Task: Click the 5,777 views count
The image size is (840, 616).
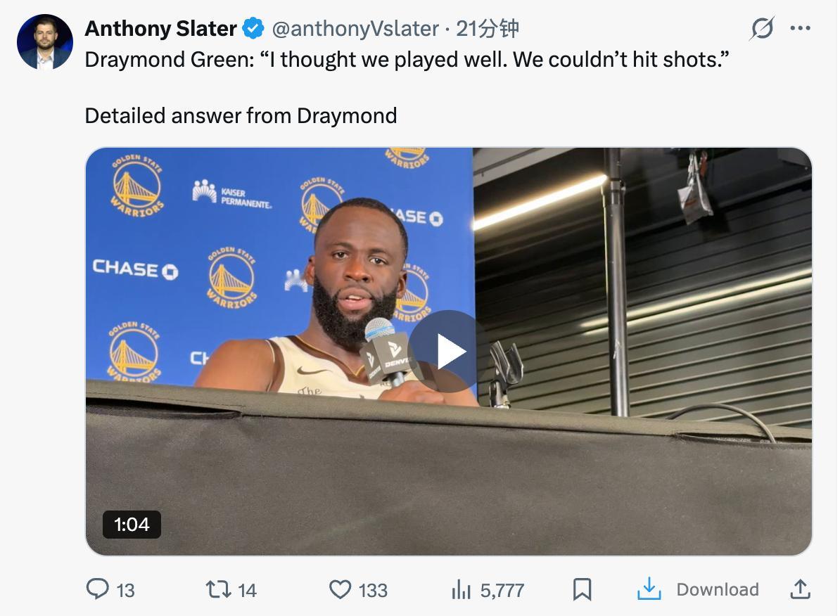Action: 502,590
